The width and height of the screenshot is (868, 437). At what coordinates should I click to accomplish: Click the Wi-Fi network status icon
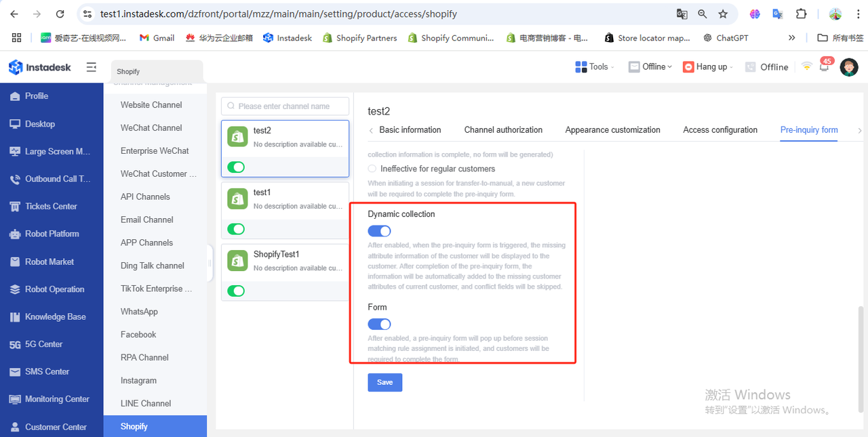(x=806, y=66)
